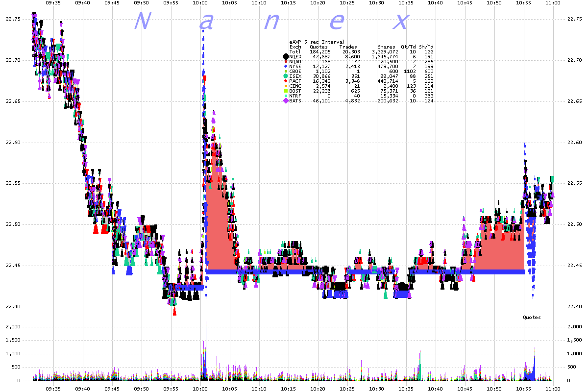Image resolution: width=588 pixels, height=392 pixels.
Task: Click the 'Trades' column header in legend
Action: pyautogui.click(x=348, y=47)
